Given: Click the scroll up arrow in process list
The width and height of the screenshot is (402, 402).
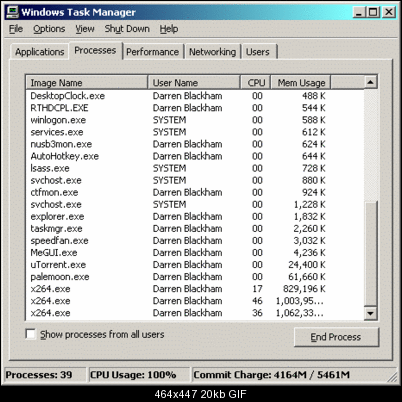Looking at the screenshot, I should [371, 82].
